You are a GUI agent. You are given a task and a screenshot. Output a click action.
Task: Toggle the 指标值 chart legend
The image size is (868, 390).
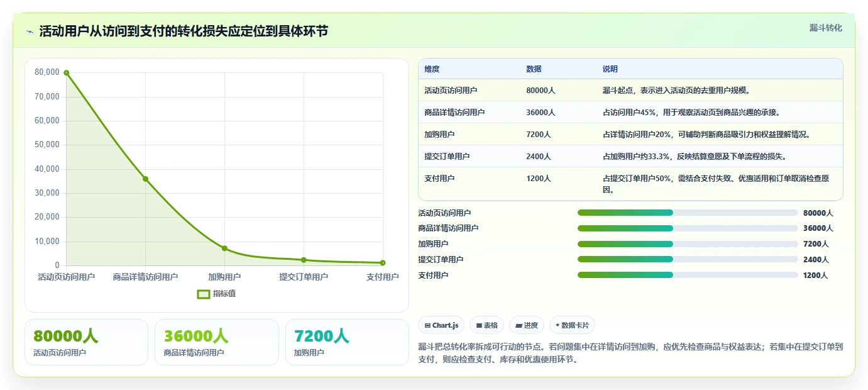point(216,294)
